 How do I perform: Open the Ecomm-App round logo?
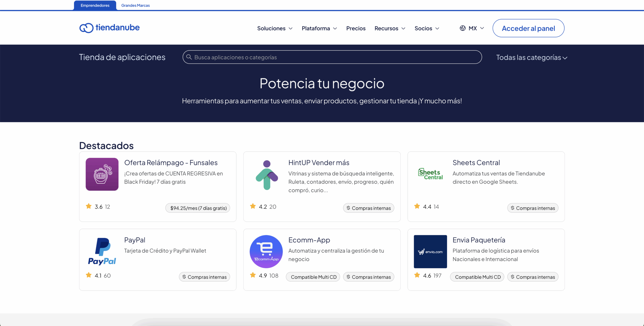[x=266, y=252]
